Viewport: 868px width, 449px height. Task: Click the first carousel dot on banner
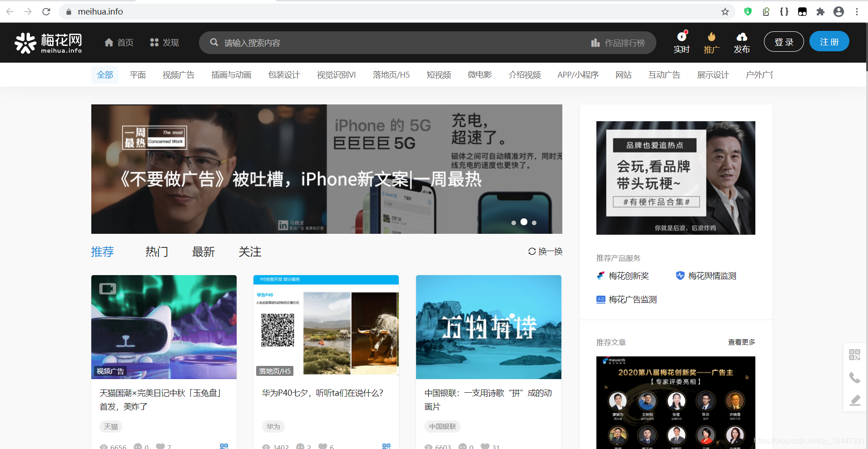click(514, 223)
